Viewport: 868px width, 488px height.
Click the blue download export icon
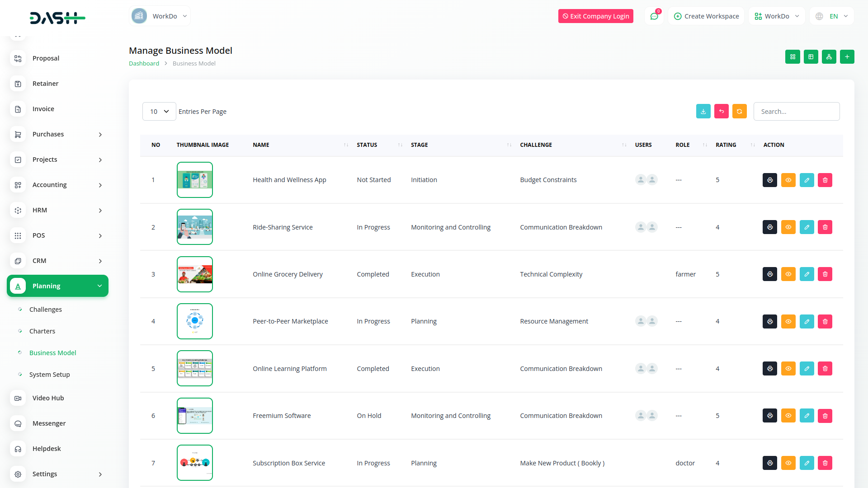click(703, 112)
